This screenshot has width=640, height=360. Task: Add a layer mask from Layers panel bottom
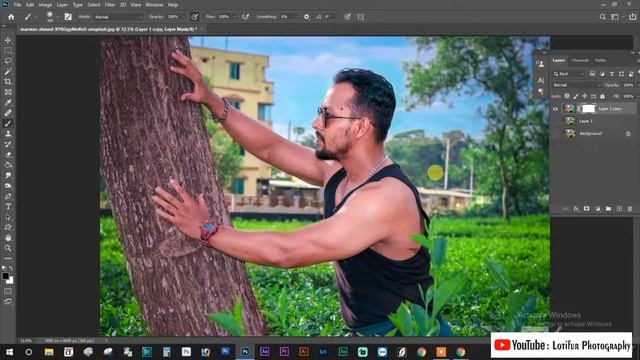587,209
